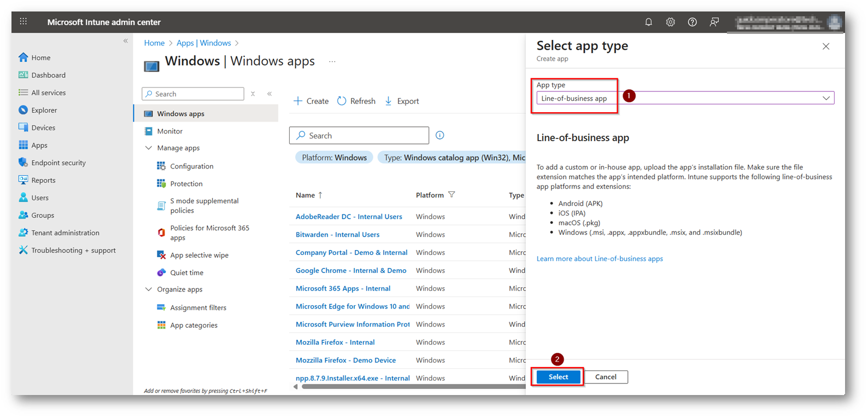The width and height of the screenshot is (868, 418).
Task: Collapse the Windows resource menu
Action: [269, 94]
